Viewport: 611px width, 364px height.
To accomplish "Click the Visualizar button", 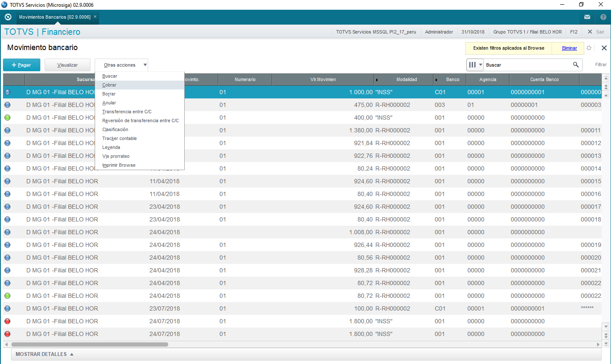I will pyautogui.click(x=68, y=65).
